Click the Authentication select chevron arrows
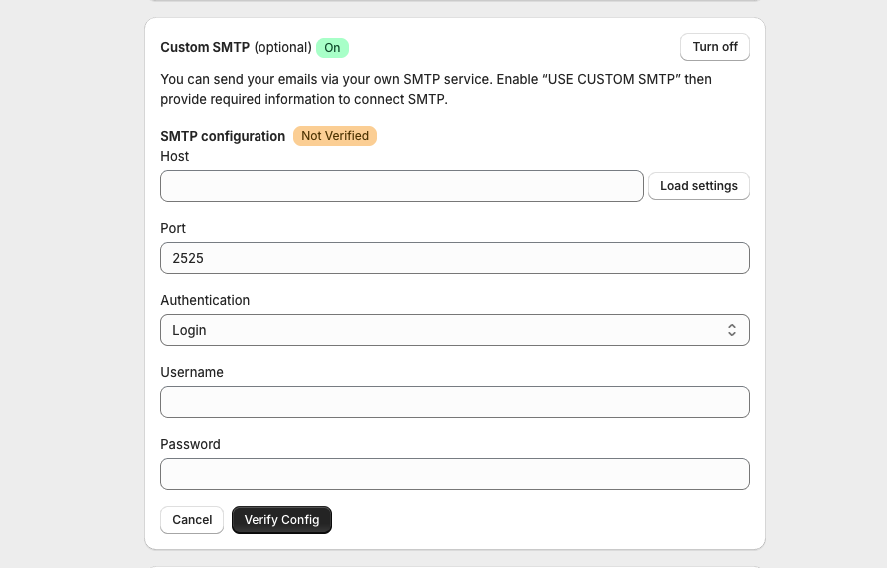The height and width of the screenshot is (568, 887). coord(732,330)
